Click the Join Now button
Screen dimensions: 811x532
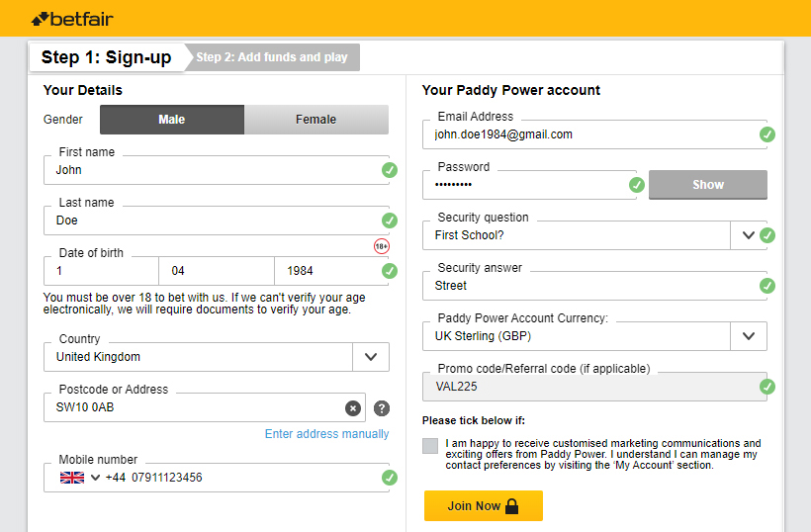[x=483, y=505]
